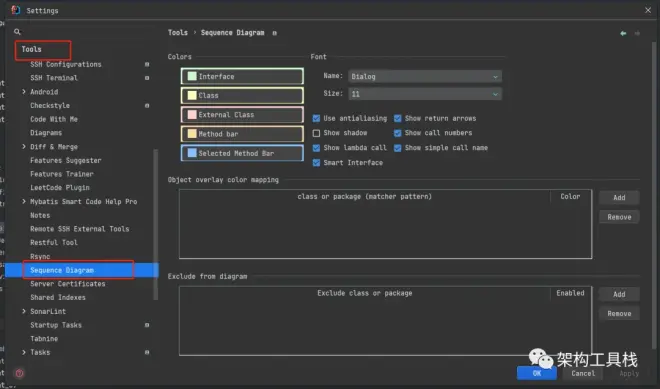
Task: Toggle Show simple call name checkbox
Action: coord(397,148)
